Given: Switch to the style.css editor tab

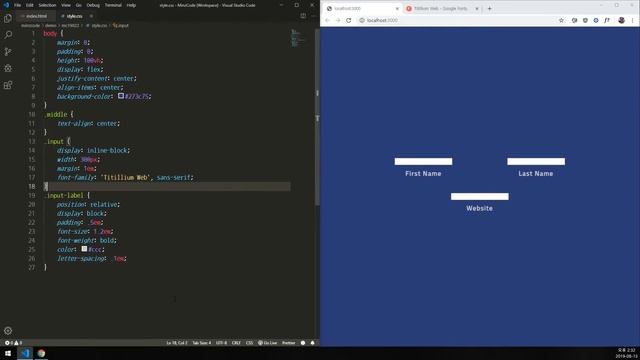Looking at the screenshot, I should (x=74, y=16).
